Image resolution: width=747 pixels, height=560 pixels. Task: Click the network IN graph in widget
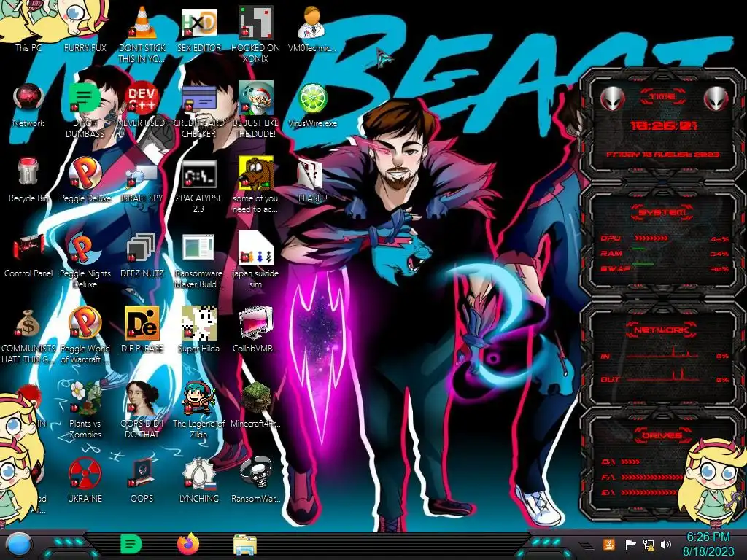(662, 352)
